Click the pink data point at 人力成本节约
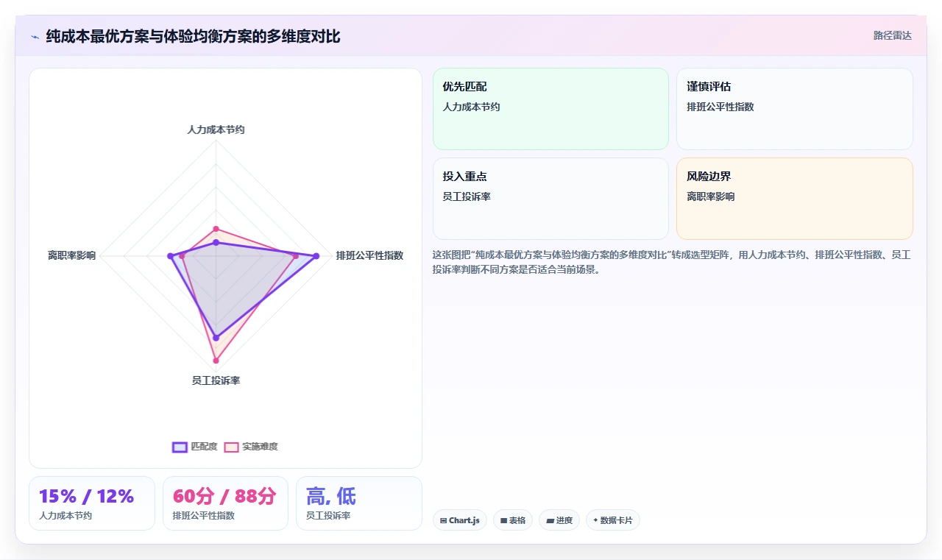Screen dimensions: 942x560 coord(216,229)
